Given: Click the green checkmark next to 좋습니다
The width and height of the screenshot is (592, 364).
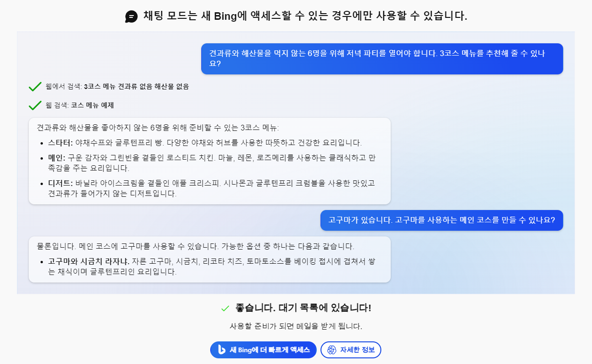Looking at the screenshot, I should click(x=225, y=308).
